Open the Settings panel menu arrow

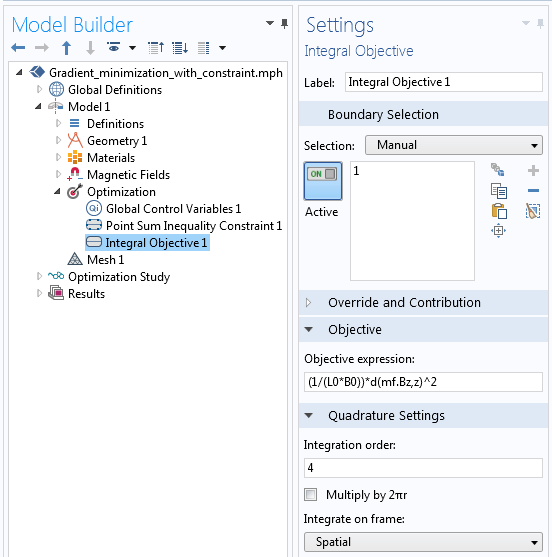(x=526, y=23)
